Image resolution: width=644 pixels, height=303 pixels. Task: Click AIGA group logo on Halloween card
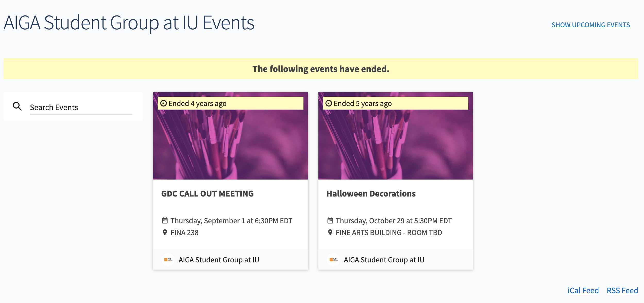(333, 260)
